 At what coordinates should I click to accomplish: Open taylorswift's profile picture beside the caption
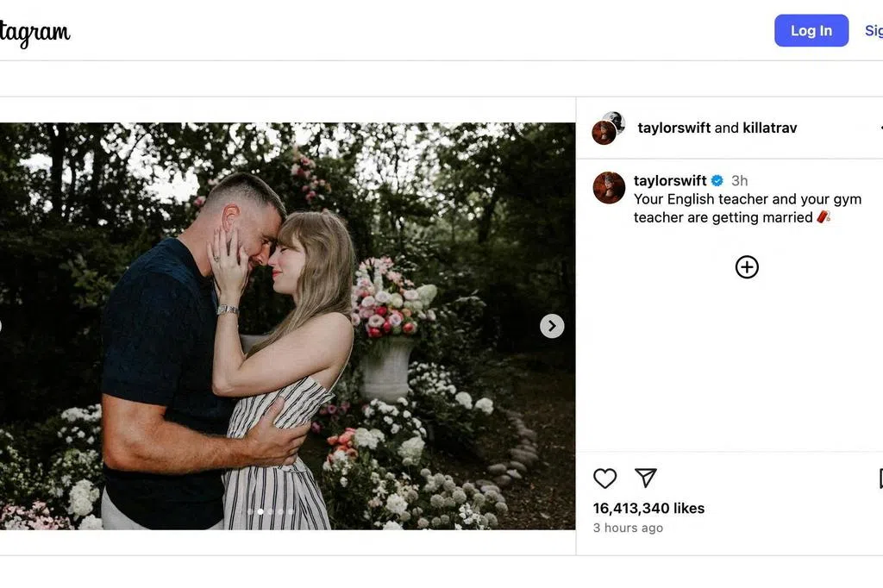pos(609,187)
